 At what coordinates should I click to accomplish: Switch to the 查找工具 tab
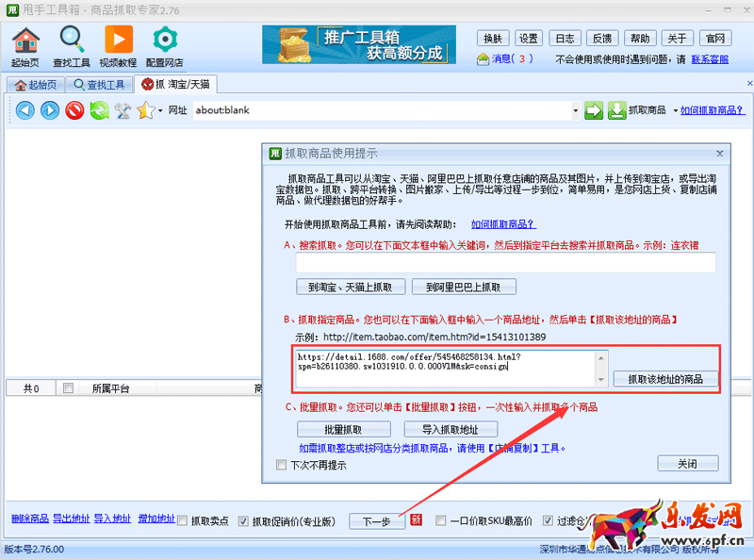99,85
